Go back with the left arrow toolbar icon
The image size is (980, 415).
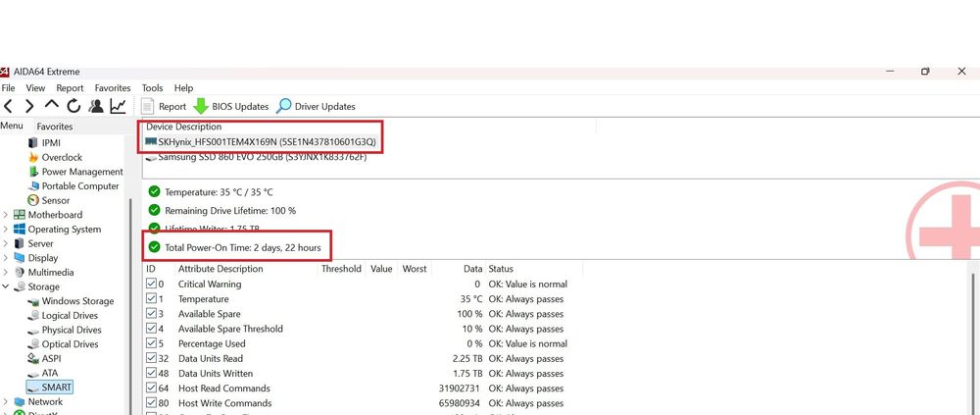(x=8, y=106)
